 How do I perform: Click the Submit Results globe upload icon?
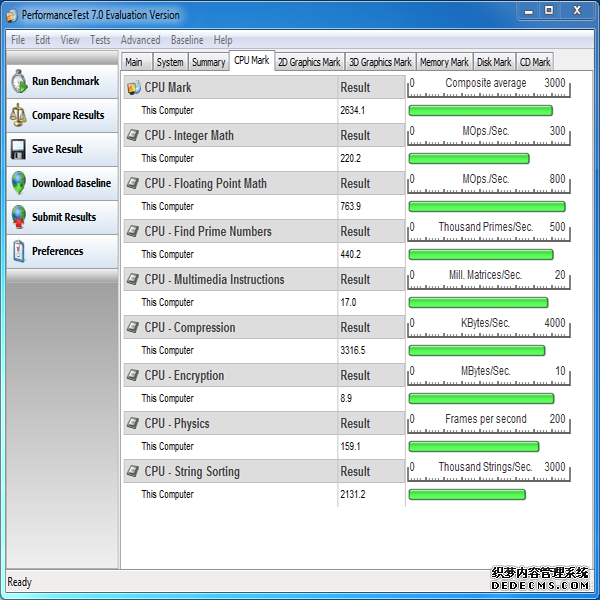point(19,217)
